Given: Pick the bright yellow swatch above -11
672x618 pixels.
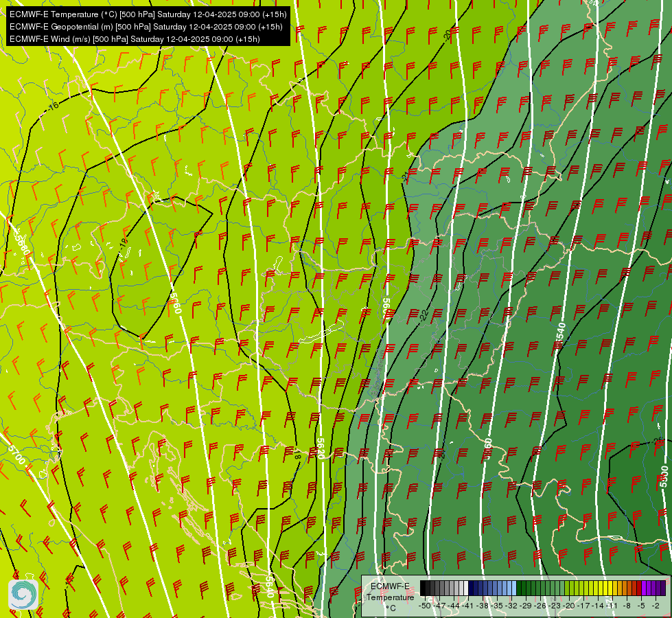Looking at the screenshot, I should click(610, 588).
